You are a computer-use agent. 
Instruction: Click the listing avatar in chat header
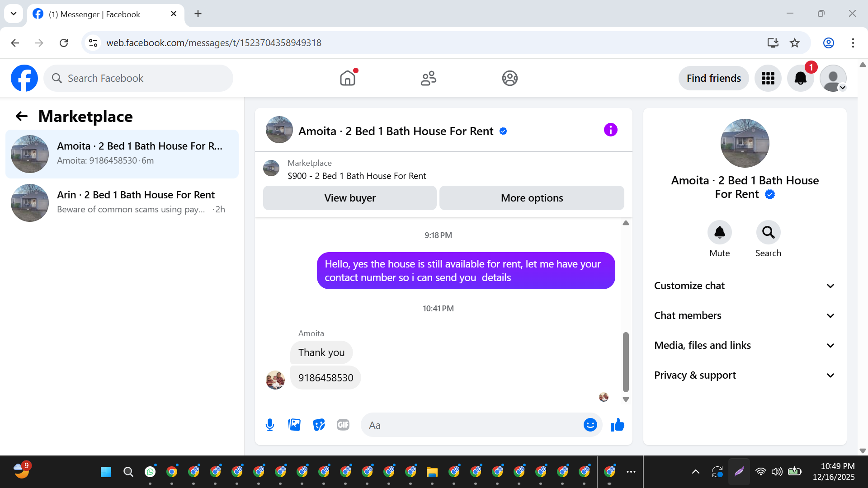pyautogui.click(x=279, y=130)
